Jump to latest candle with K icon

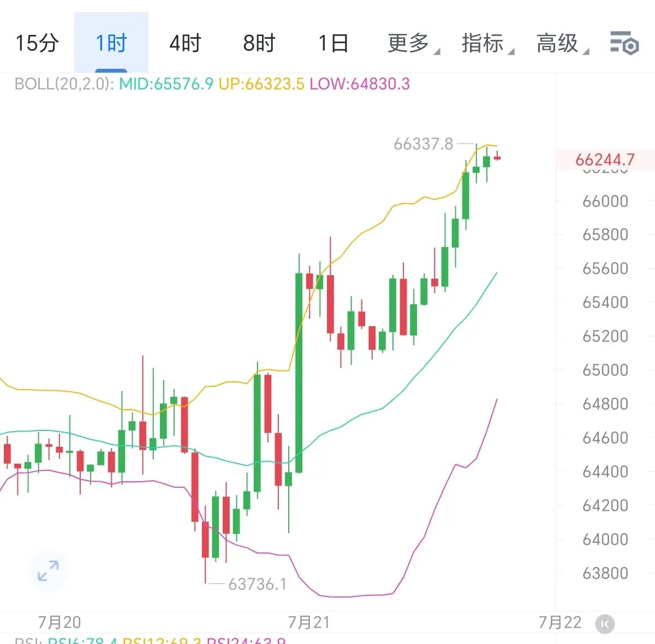605,624
